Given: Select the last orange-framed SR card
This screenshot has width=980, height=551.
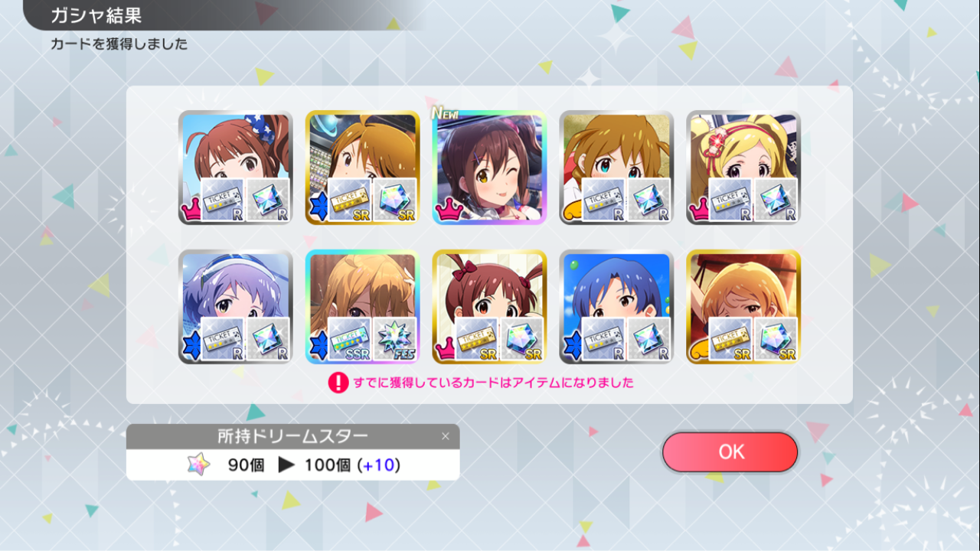Looking at the screenshot, I should (744, 307).
